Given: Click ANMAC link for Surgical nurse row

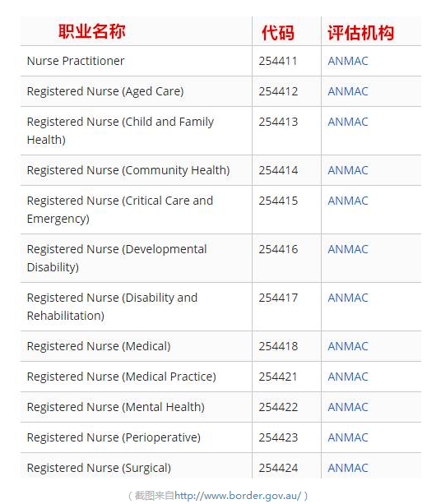Looking at the screenshot, I should point(347,468).
